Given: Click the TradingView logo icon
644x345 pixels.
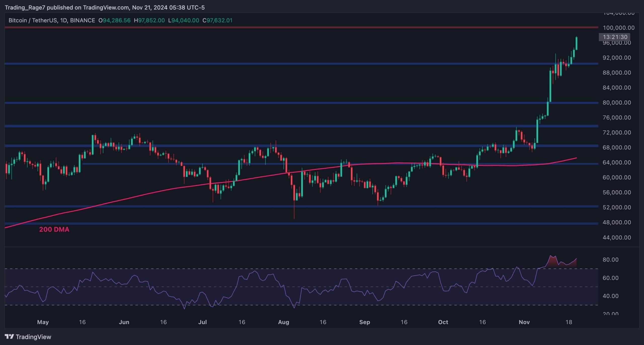Looking at the screenshot, I should coord(9,336).
